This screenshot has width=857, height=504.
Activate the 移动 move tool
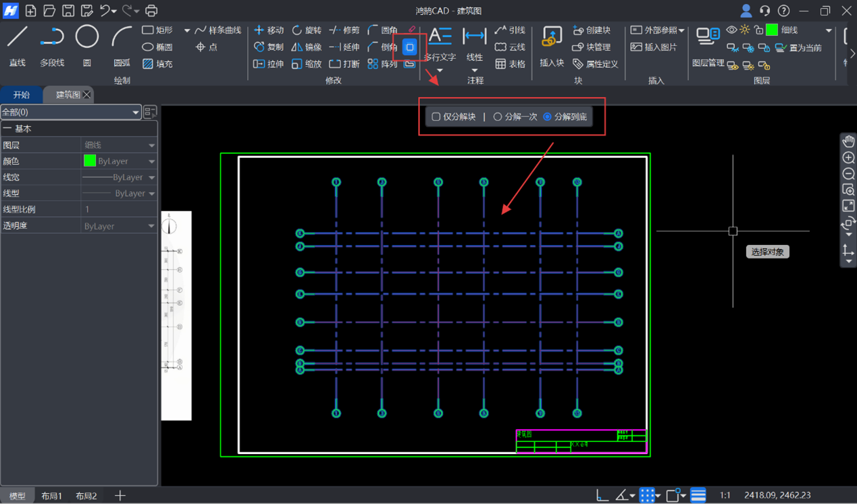coord(268,30)
